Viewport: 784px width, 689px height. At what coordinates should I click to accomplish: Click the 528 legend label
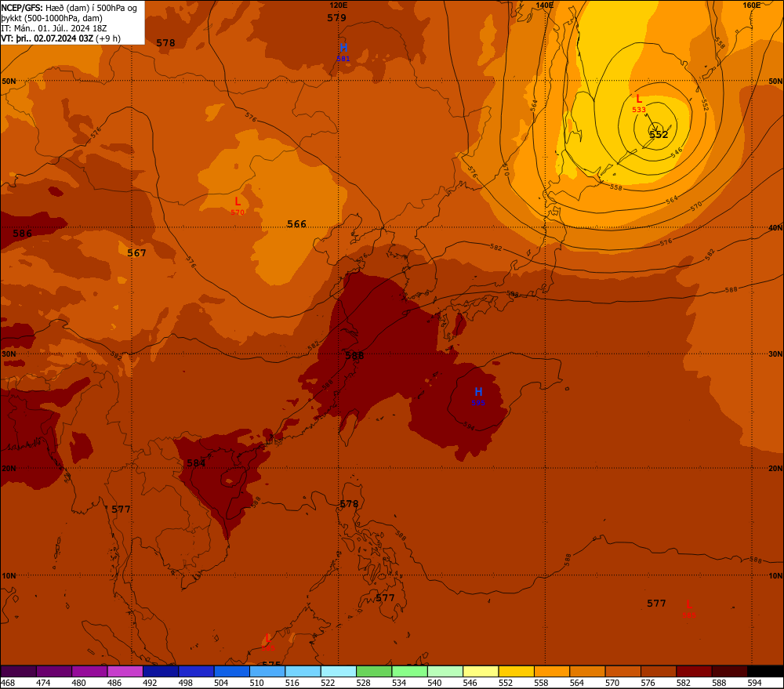click(363, 683)
